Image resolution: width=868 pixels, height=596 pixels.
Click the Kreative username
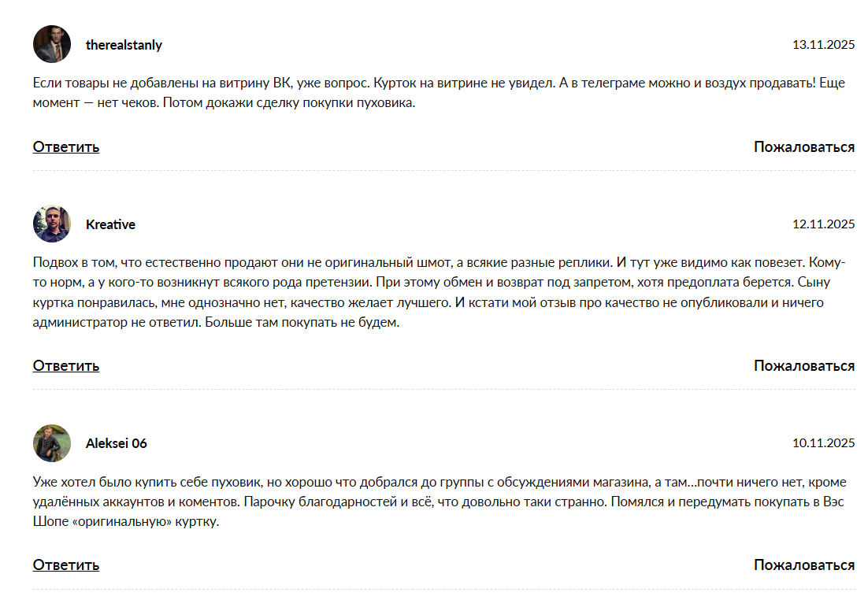[110, 224]
